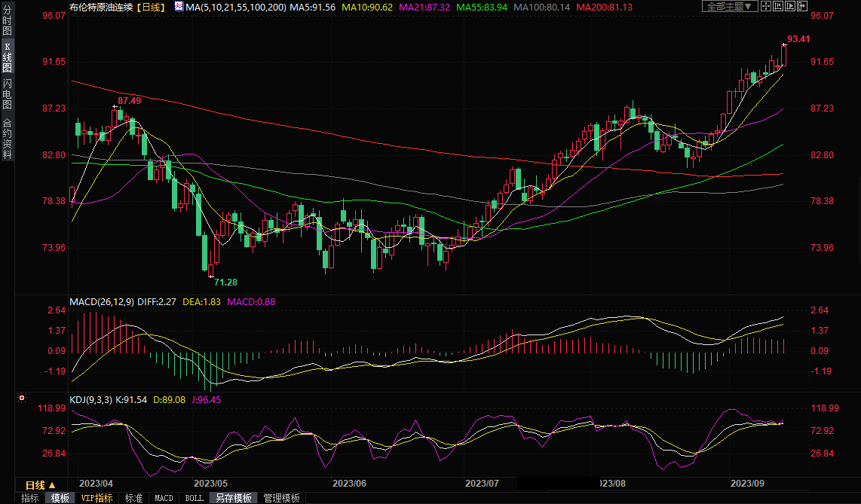The height and width of the screenshot is (504, 861).
Task: Click the 93.41 high price marker
Action: [798, 39]
